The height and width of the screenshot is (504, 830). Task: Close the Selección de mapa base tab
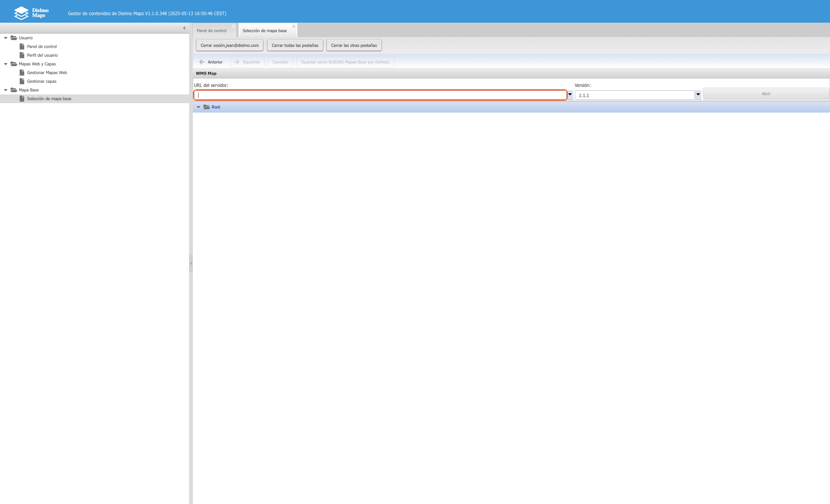click(x=293, y=26)
